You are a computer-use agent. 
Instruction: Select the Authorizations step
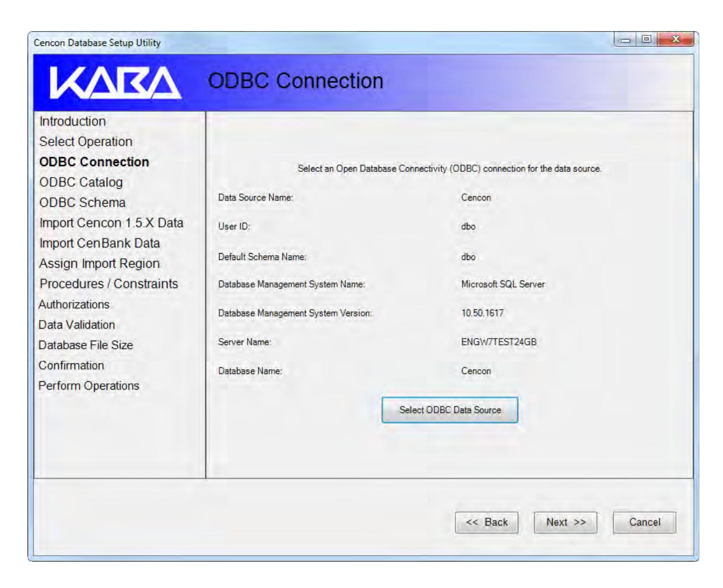click(x=74, y=304)
